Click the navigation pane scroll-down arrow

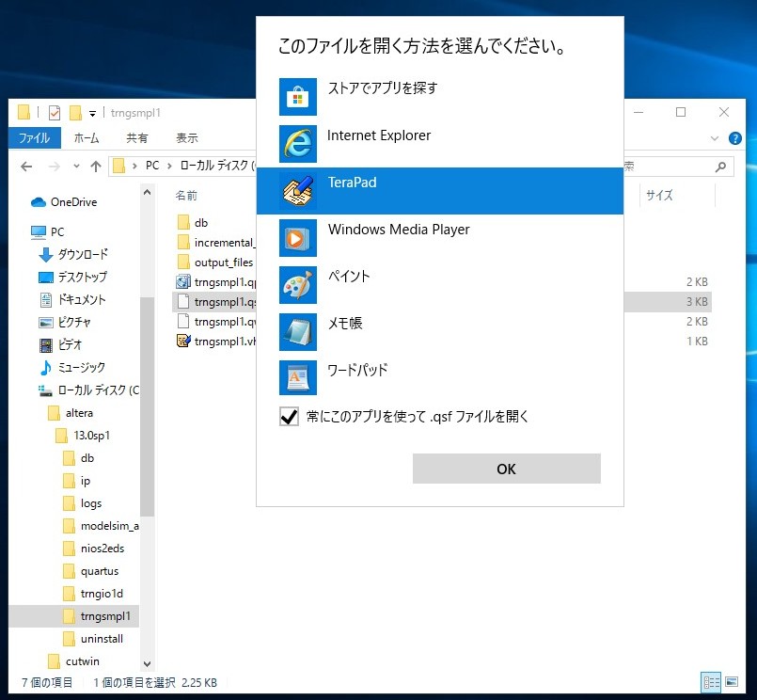tap(148, 663)
